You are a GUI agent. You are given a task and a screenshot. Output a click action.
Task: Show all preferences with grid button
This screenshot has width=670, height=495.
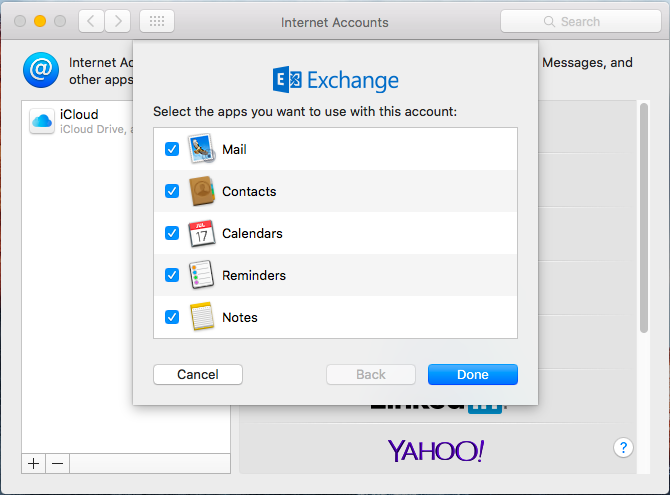(157, 21)
